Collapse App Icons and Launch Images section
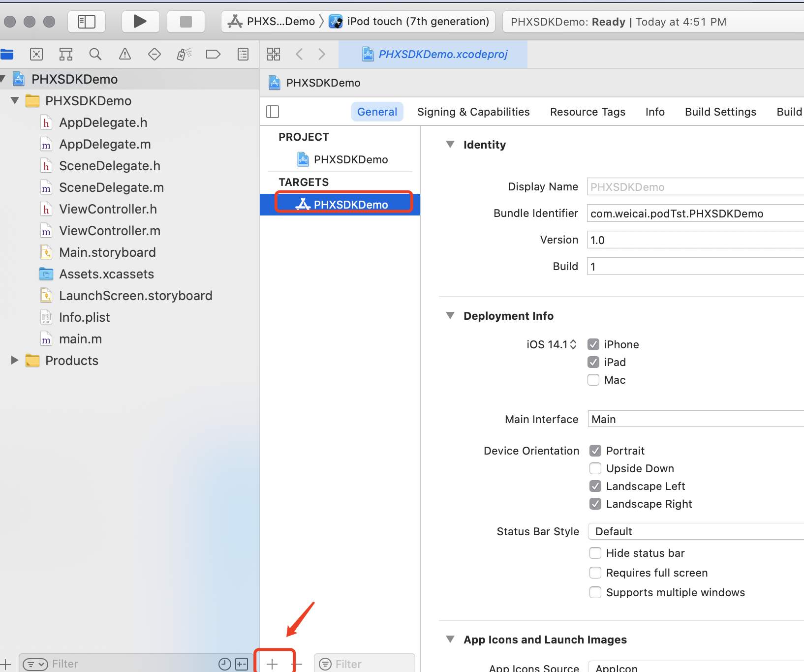 click(x=450, y=640)
